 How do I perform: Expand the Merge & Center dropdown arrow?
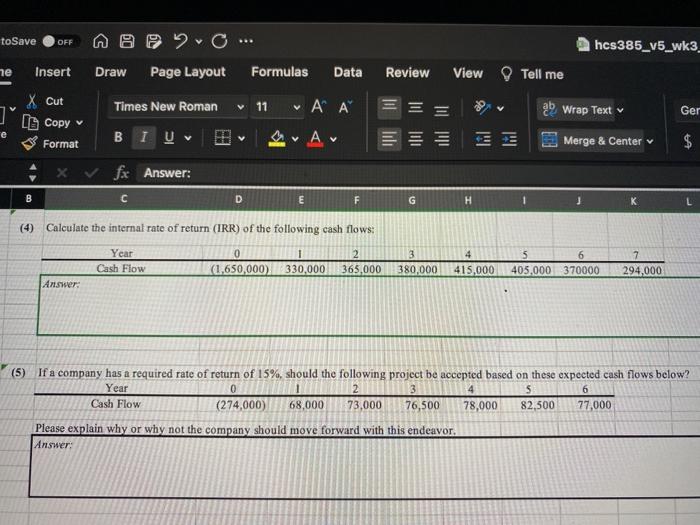650,142
